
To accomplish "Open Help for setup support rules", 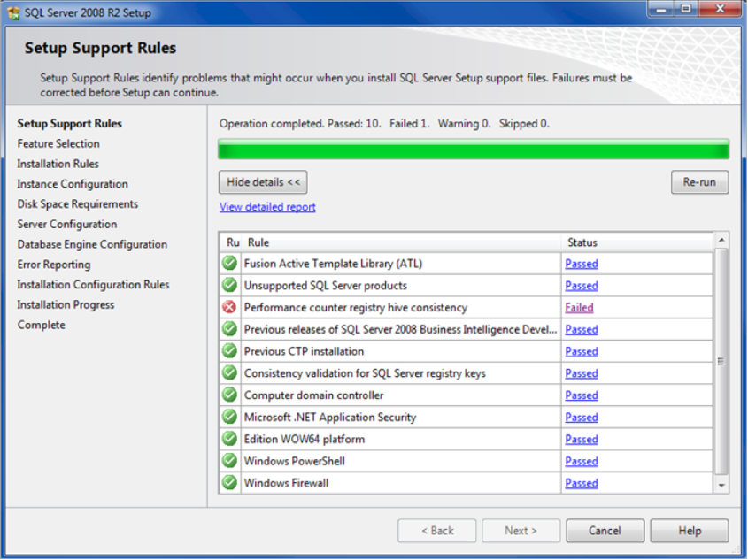I will pyautogui.click(x=690, y=531).
